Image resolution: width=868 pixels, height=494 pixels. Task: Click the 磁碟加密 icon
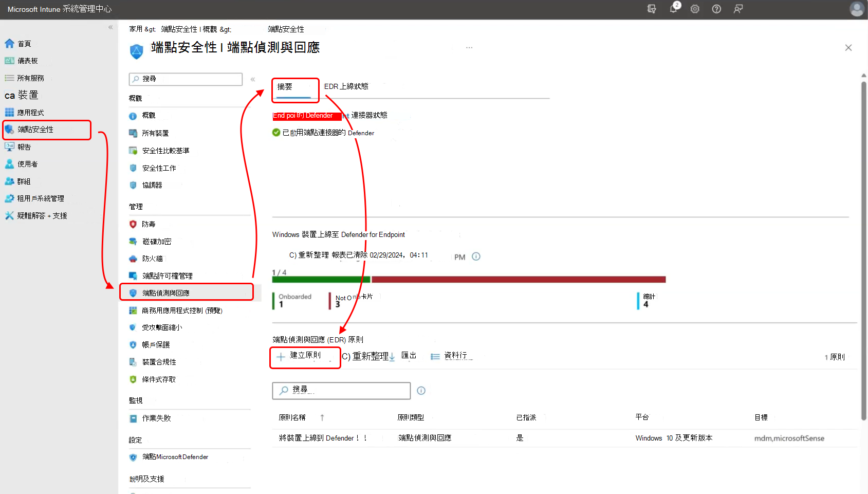pyautogui.click(x=133, y=242)
